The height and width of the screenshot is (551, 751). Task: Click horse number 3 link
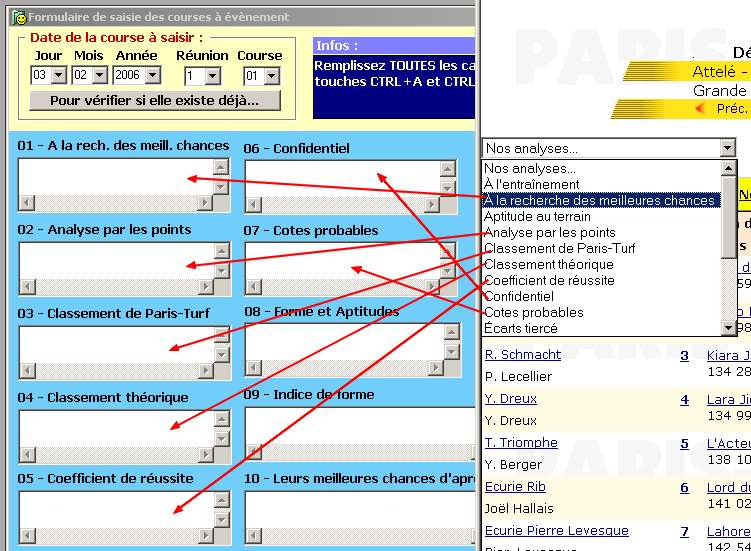point(684,356)
